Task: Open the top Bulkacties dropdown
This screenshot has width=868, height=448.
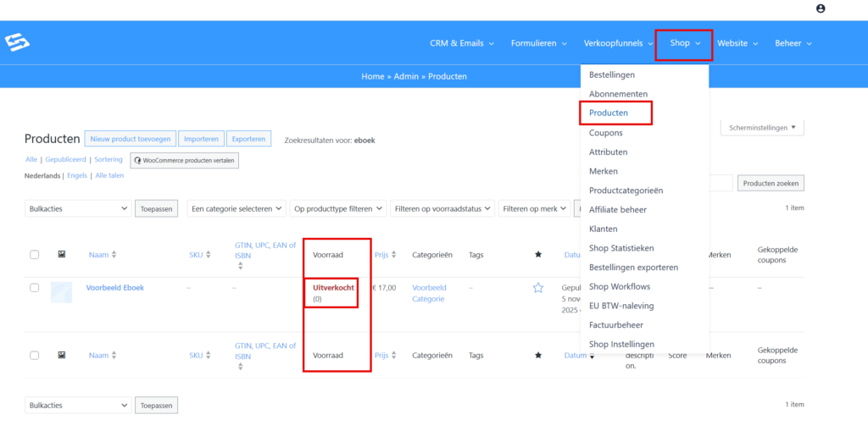Action: (77, 208)
